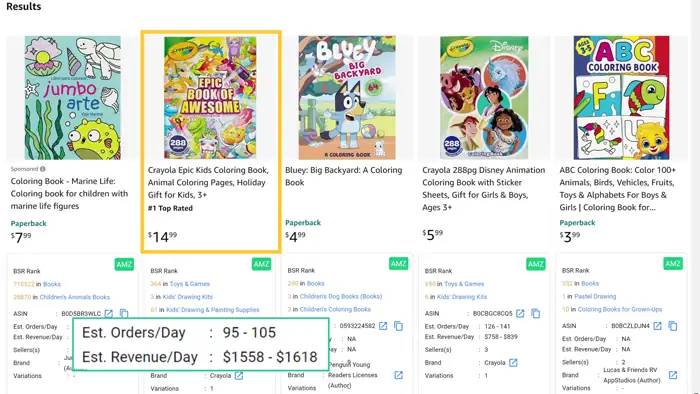The height and width of the screenshot is (394, 700).
Task: Open the external link icon beside ASIN 0593224582
Action: [383, 326]
